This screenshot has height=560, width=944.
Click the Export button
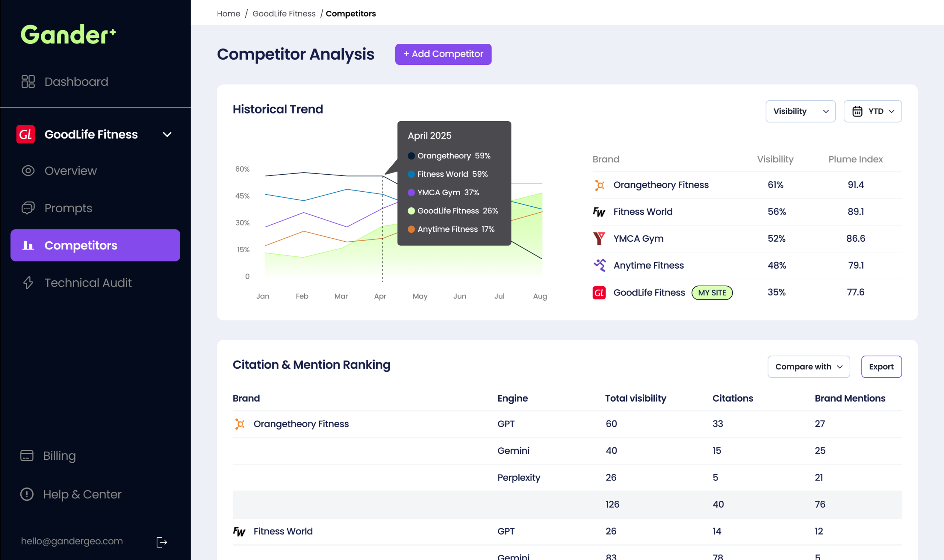(x=881, y=367)
